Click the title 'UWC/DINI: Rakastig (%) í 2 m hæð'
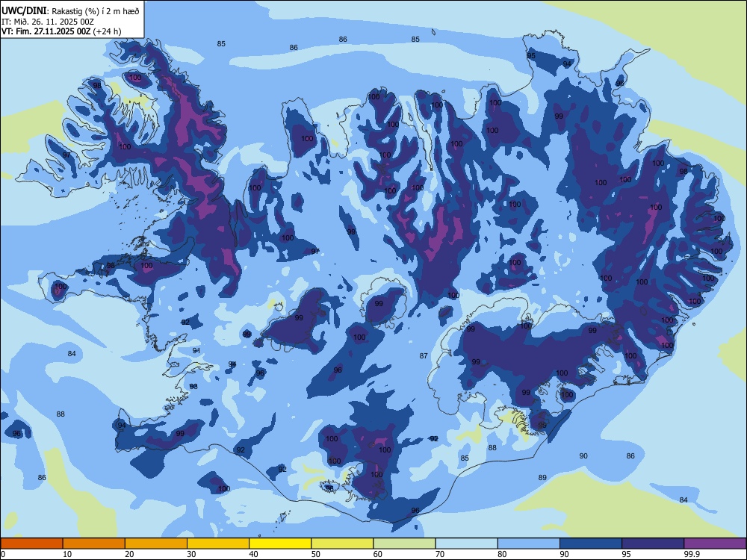This screenshot has height=560, width=747. tap(70, 11)
